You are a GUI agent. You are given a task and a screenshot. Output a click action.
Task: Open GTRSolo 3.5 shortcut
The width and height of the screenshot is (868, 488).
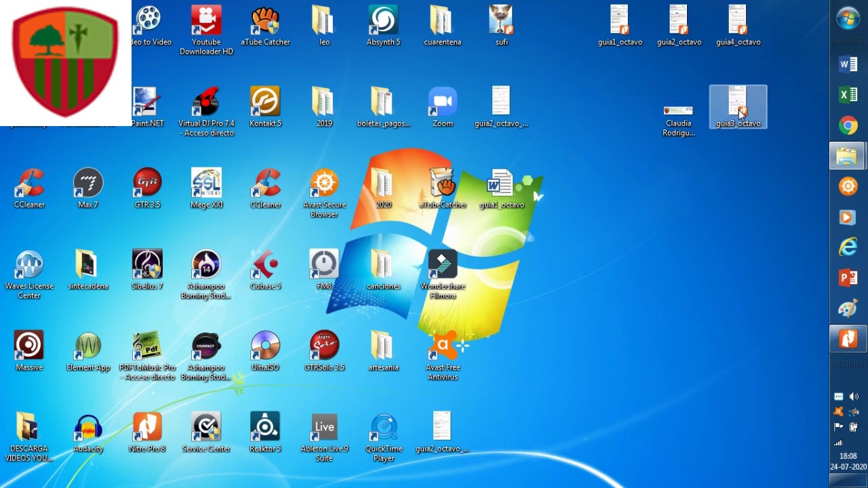click(324, 350)
